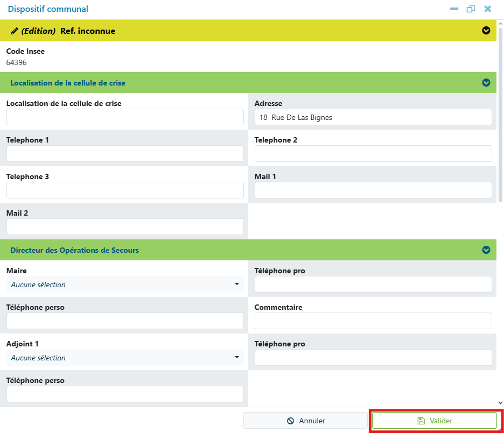The width and height of the screenshot is (504, 433).
Task: Click the scrollbar up arrow
Action: (500, 24)
